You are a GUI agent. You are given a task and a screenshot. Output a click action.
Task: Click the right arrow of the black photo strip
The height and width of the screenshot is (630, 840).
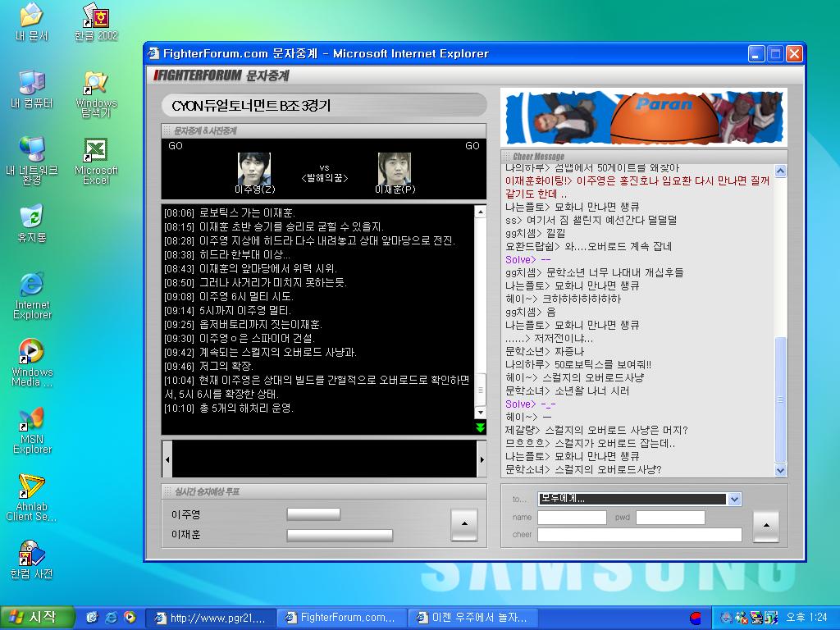482,459
